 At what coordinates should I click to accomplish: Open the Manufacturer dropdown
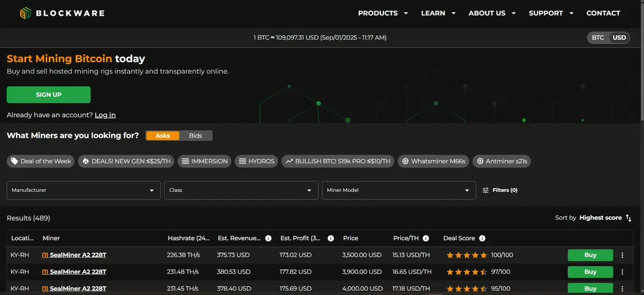point(84,190)
